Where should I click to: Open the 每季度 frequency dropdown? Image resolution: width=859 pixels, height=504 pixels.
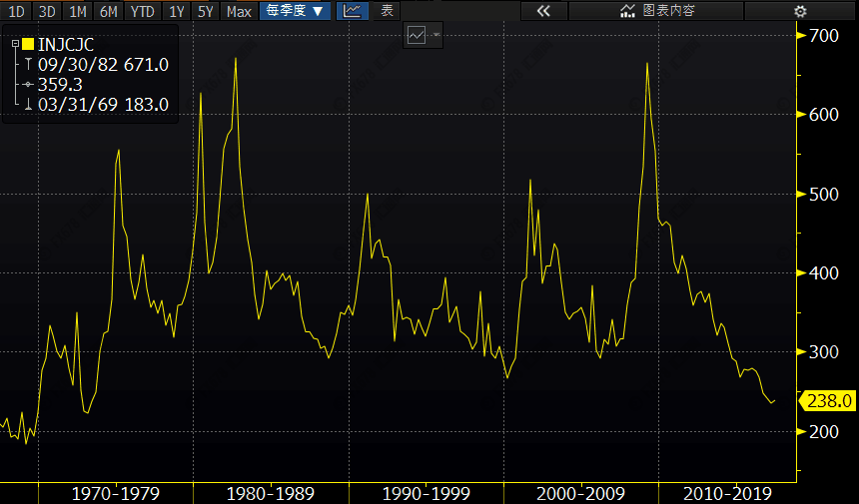[x=296, y=11]
